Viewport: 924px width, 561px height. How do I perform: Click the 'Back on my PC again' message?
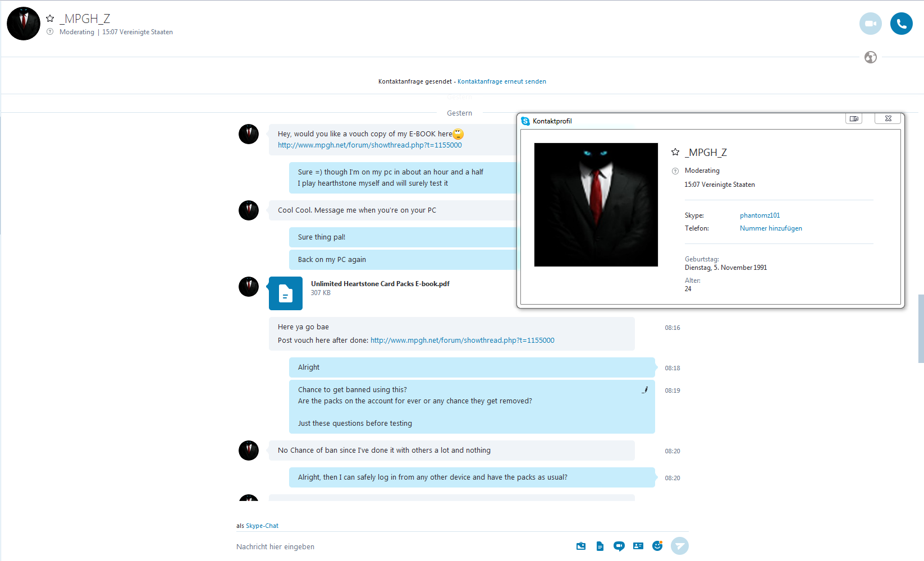(x=402, y=260)
